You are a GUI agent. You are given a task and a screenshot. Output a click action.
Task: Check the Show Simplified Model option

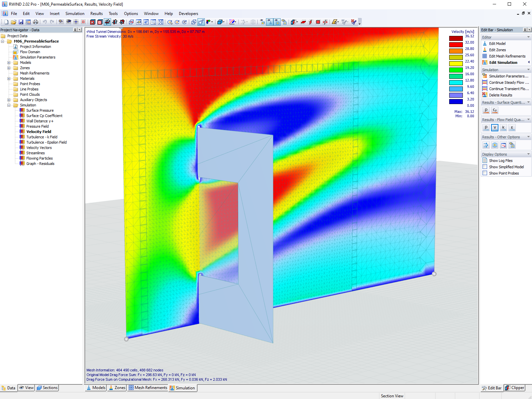click(x=485, y=167)
